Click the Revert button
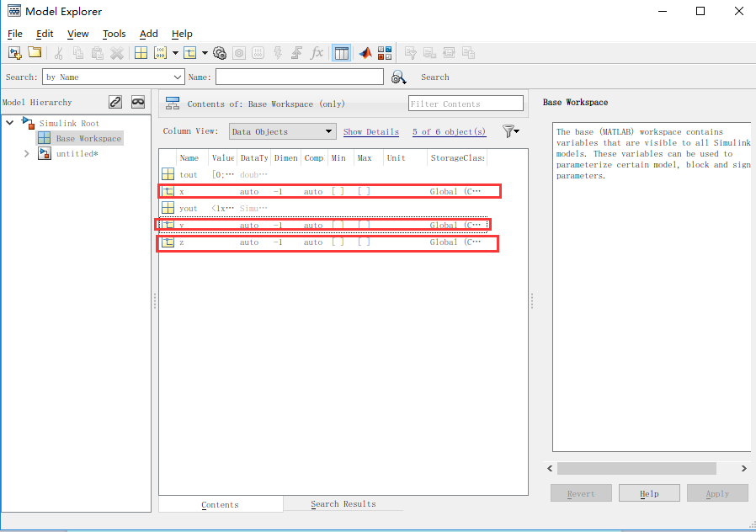Image resolution: width=756 pixels, height=532 pixels. coord(581,493)
